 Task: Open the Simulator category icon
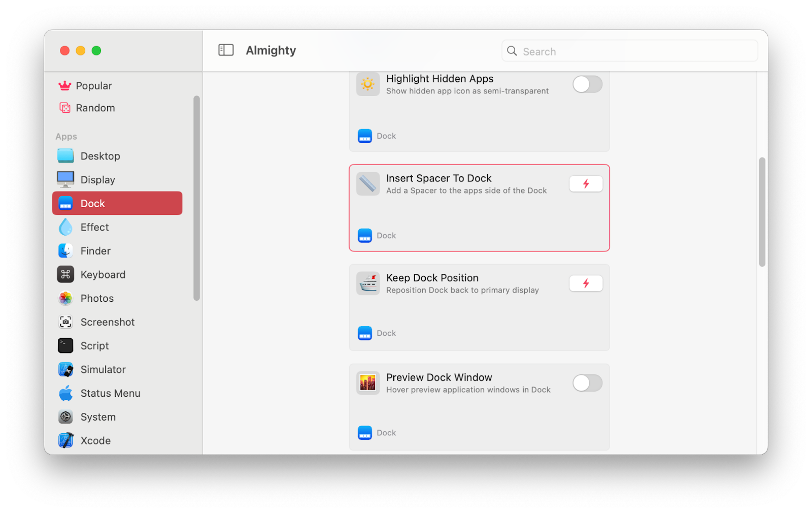pos(65,369)
